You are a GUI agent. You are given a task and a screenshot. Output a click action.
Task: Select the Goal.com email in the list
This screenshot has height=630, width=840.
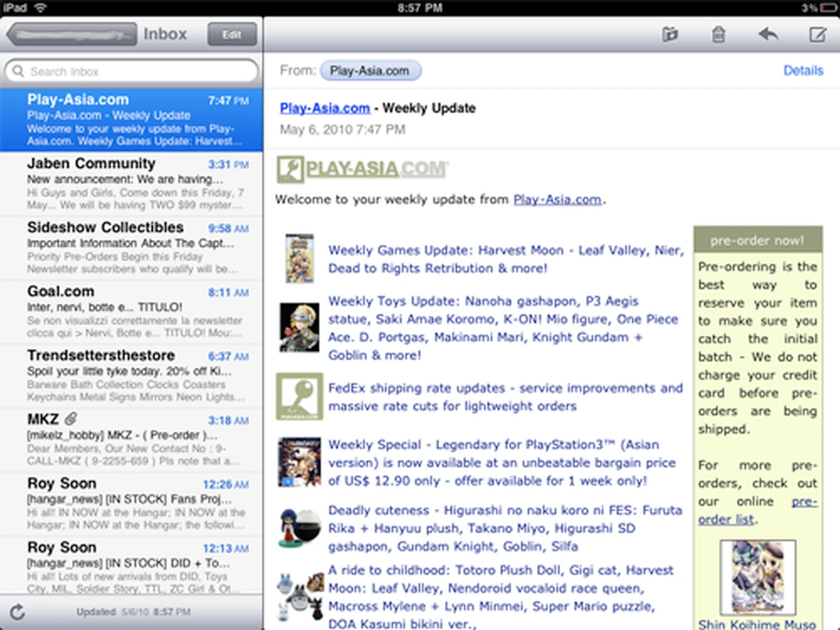131,311
